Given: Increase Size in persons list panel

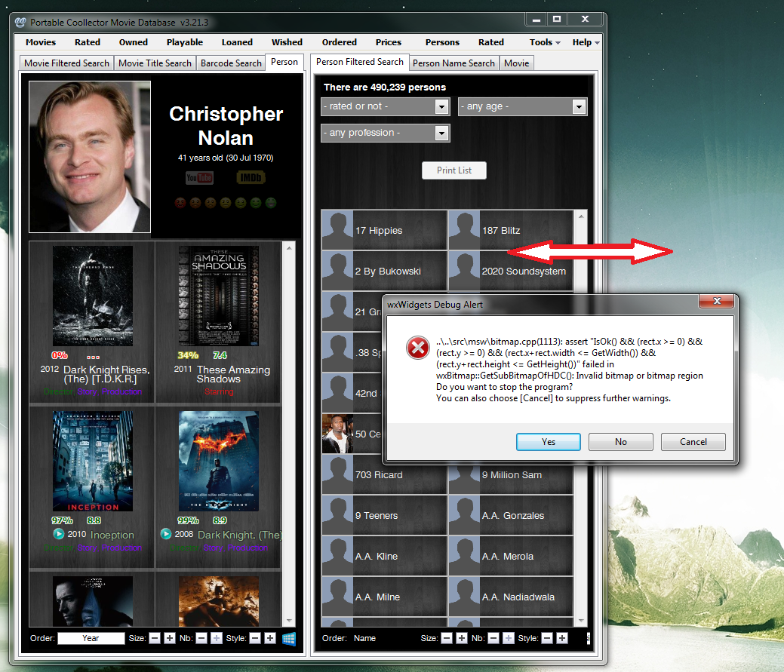Looking at the screenshot, I should 462,638.
